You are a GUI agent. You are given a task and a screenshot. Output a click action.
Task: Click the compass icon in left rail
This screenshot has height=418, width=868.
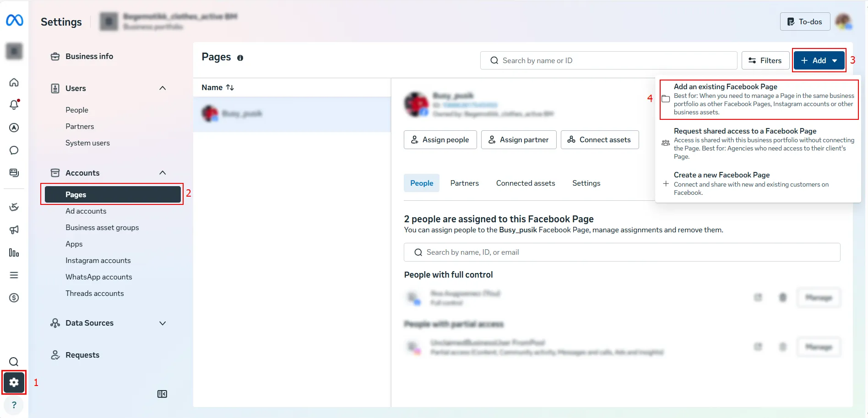pyautogui.click(x=14, y=128)
